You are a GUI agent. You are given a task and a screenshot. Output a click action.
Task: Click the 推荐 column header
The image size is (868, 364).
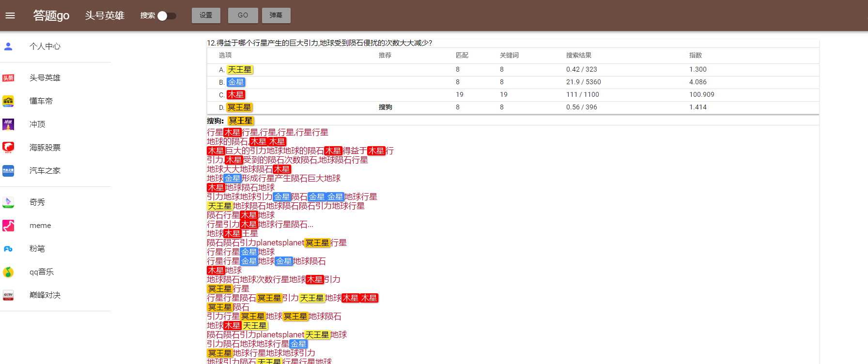tap(385, 56)
